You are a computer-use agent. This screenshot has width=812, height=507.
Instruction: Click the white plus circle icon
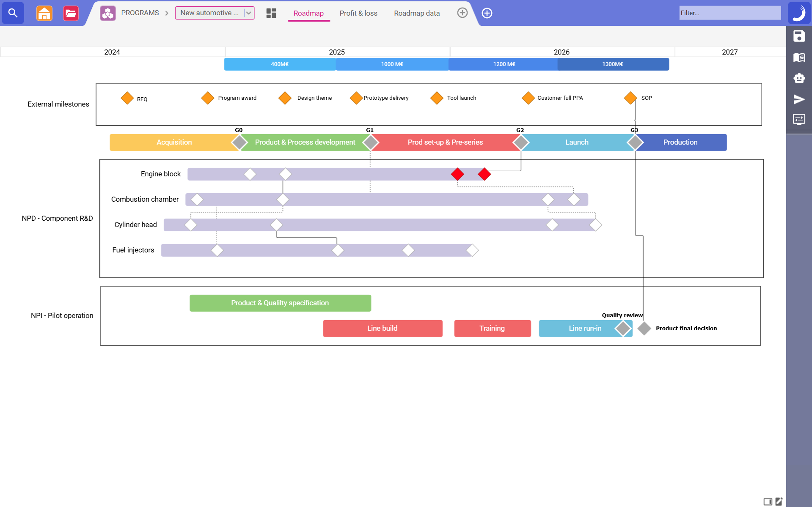(x=487, y=13)
